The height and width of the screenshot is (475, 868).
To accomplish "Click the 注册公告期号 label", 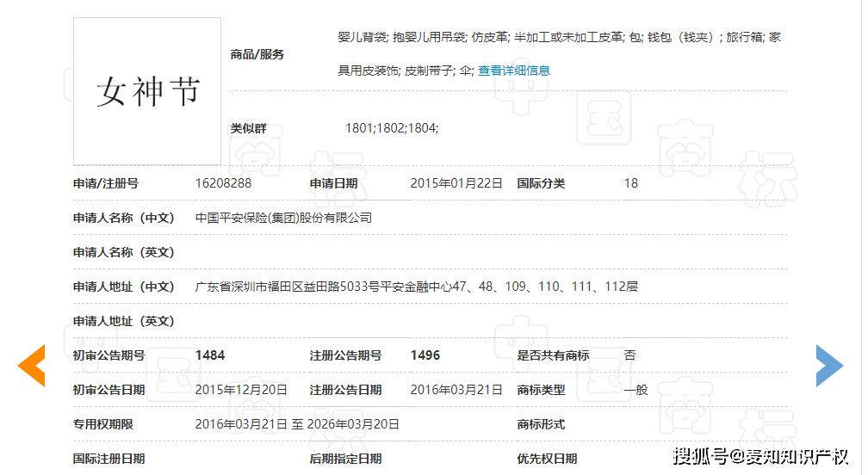I will click(345, 355).
